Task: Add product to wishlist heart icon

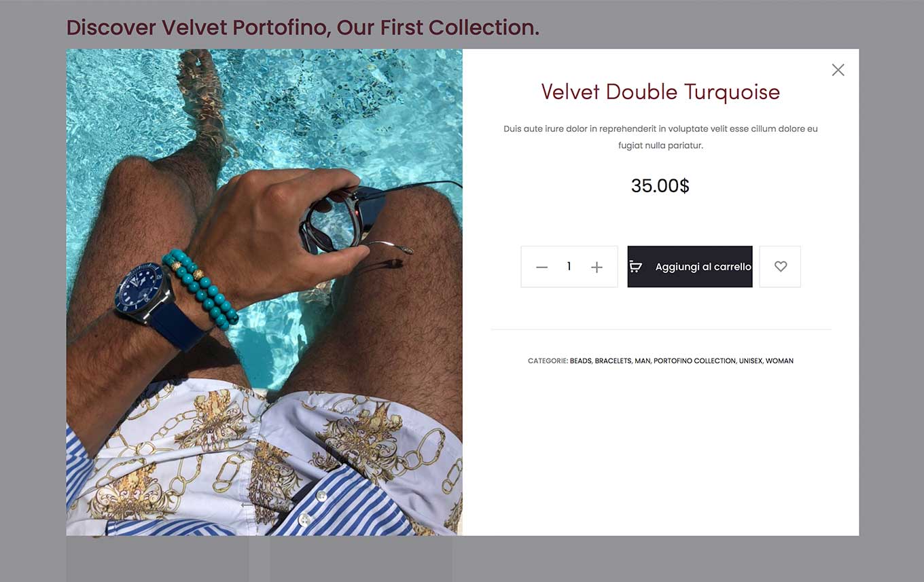Action: [x=780, y=266]
